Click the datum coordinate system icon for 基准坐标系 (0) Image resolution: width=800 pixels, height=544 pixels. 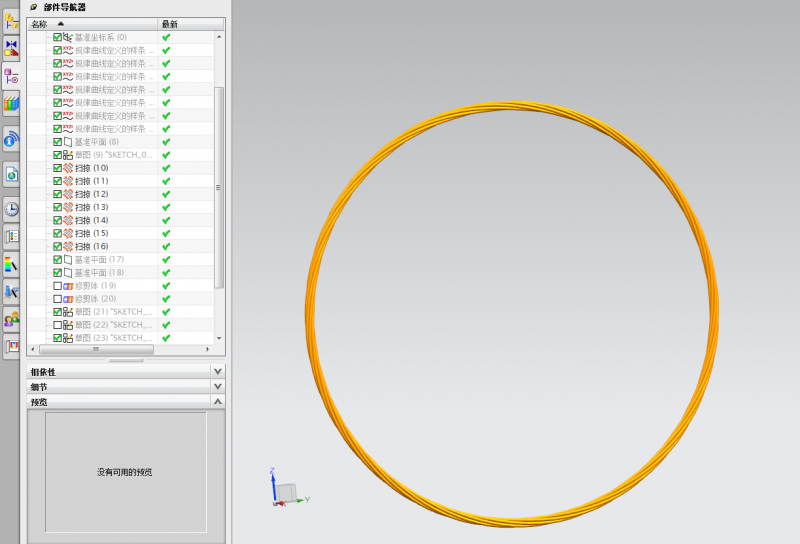click(68, 37)
